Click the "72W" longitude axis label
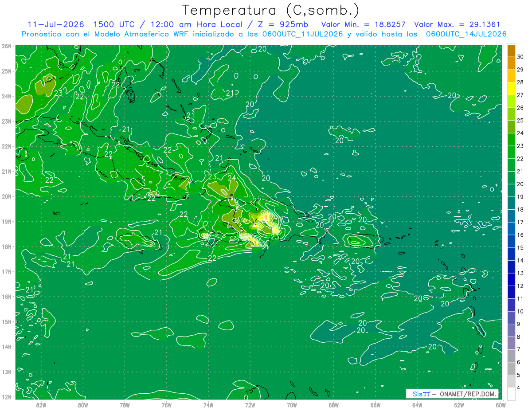This screenshot has height=411, width=532. pyautogui.click(x=250, y=405)
